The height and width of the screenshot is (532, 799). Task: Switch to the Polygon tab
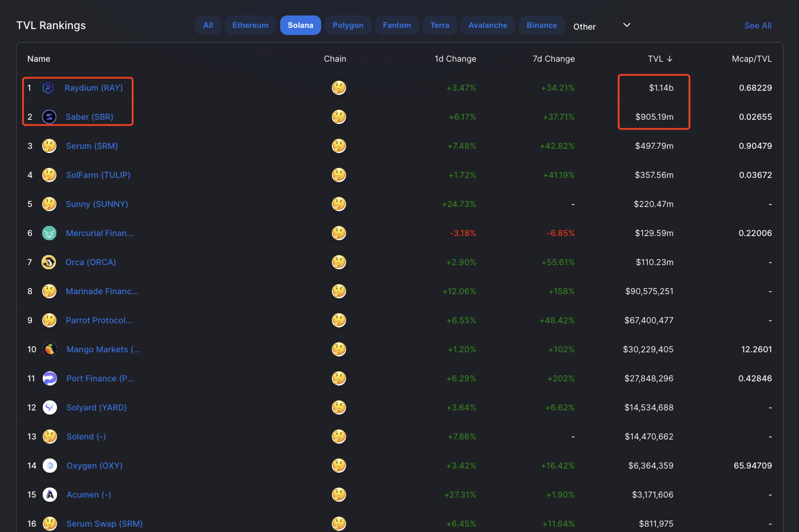point(348,26)
